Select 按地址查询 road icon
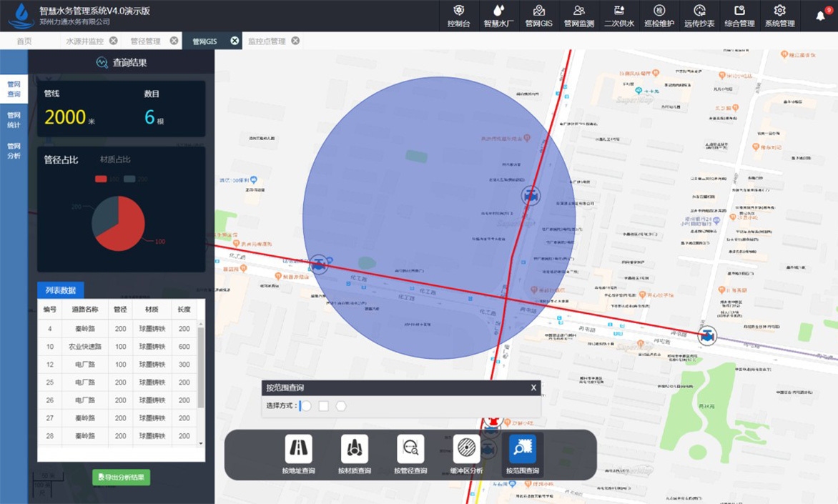 298,448
